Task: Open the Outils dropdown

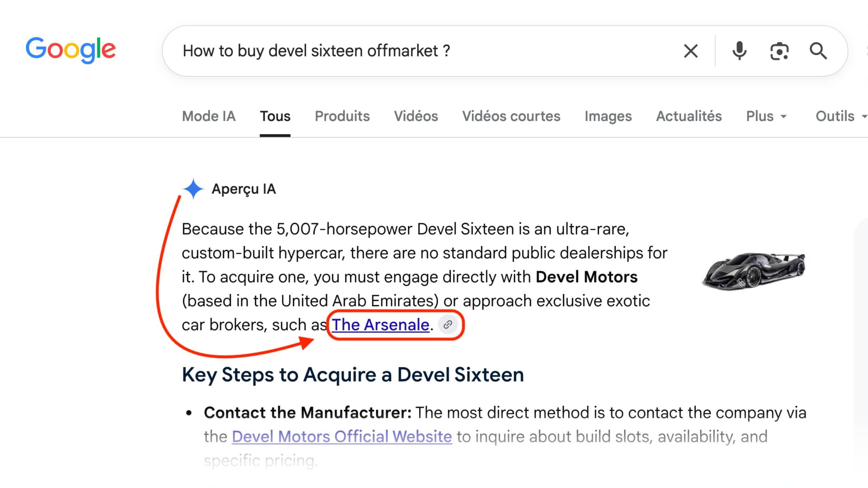Action: pos(841,116)
